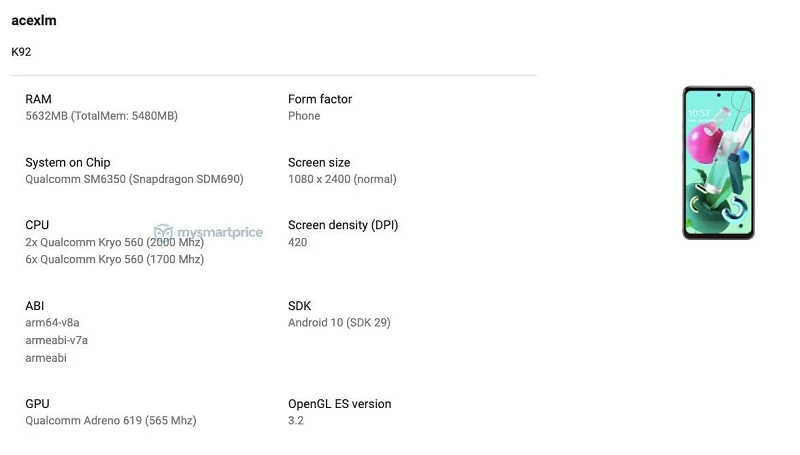Select the K92 model name text
Image resolution: width=800 pixels, height=455 pixels.
point(21,51)
